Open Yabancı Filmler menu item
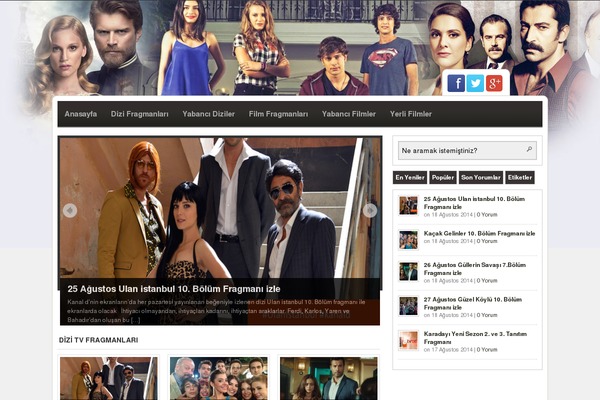This screenshot has height=400, width=600. tap(349, 114)
